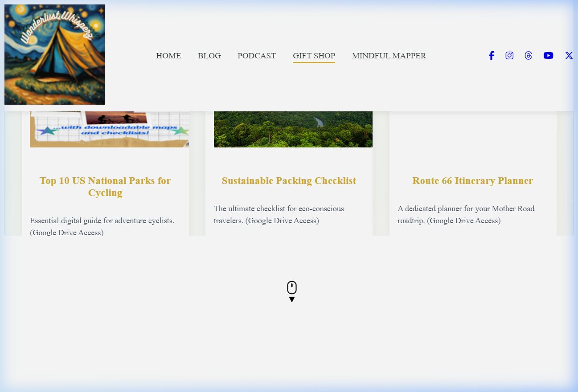Go to the HOME page
This screenshot has width=578, height=392.
[168, 56]
